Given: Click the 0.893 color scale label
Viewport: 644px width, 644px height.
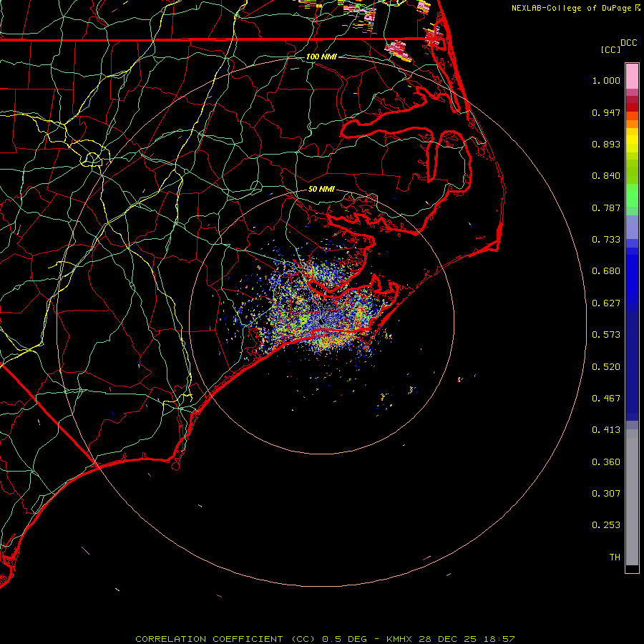Looking at the screenshot, I should tap(606, 144).
